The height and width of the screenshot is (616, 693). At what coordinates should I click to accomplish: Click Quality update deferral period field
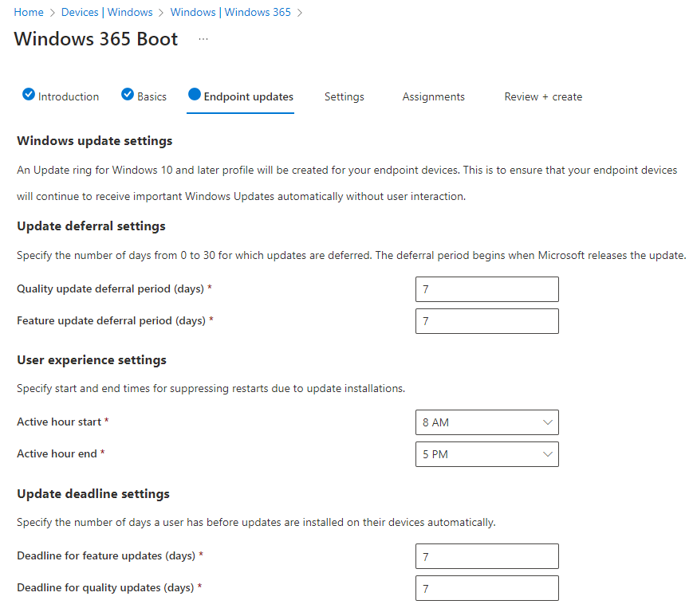pos(486,289)
